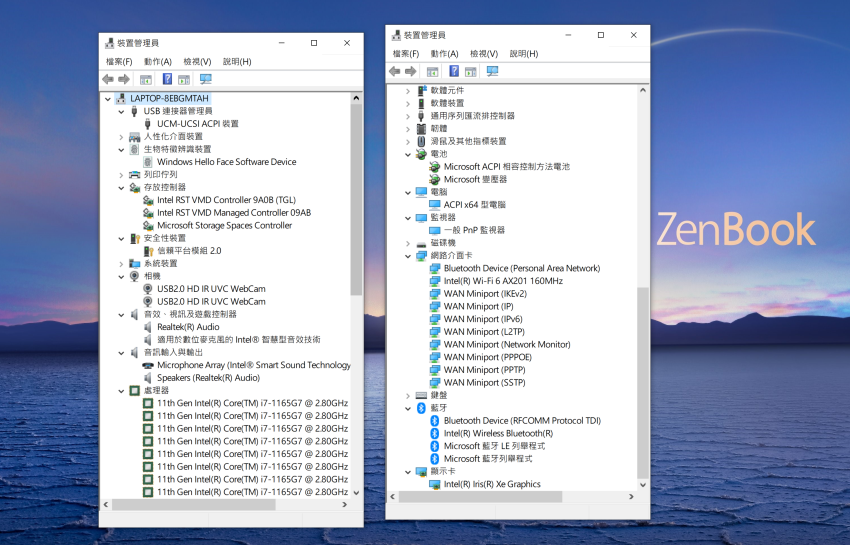850x545 pixels.
Task: Click left window vertical scrollbar thumb
Action: point(356,200)
